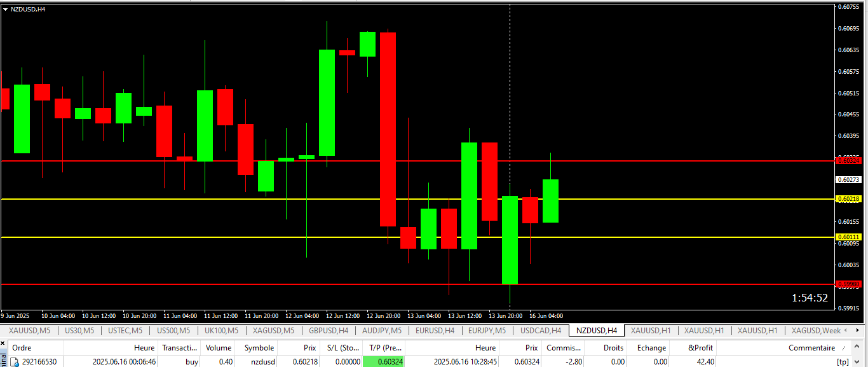The height and width of the screenshot is (367, 868).
Task: Close the terminal panel with the X icon
Action: tap(3, 345)
